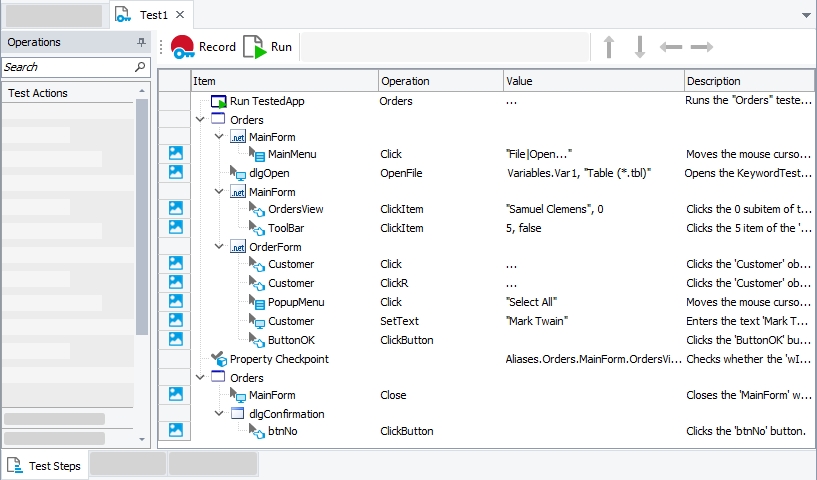Click the Record button in toolbar
The width and height of the screenshot is (817, 480).
click(x=203, y=47)
